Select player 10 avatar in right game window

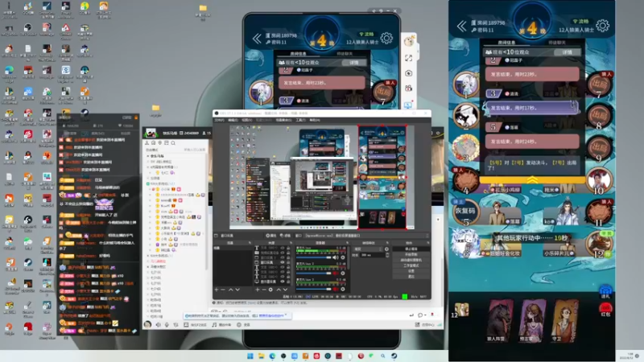(x=599, y=179)
